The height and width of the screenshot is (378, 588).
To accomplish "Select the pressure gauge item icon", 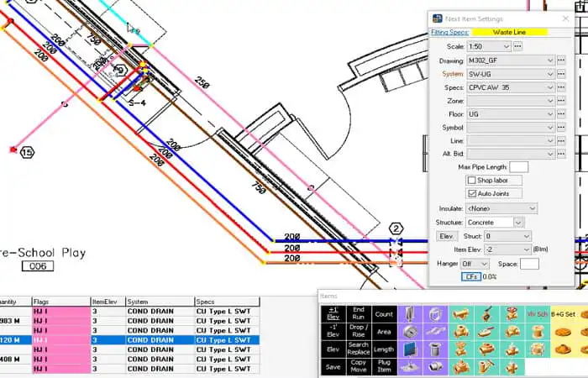I will click(410, 332).
